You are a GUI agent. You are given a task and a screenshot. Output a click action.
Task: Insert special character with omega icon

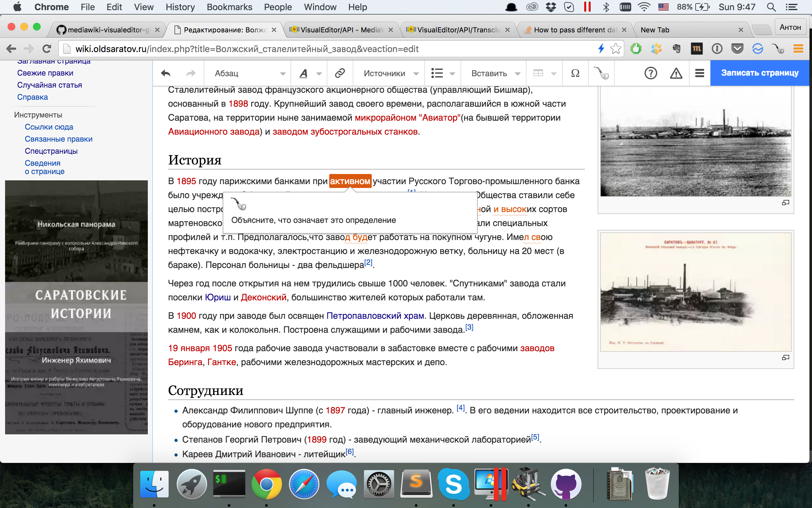(x=575, y=73)
